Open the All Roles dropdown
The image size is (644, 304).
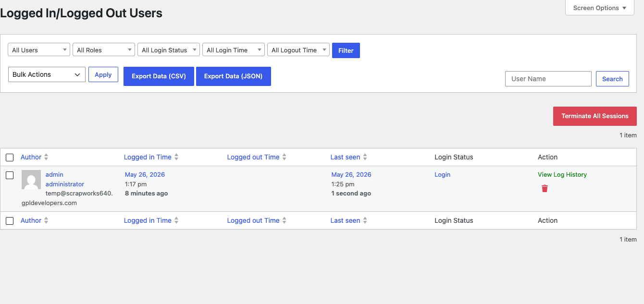pos(104,50)
